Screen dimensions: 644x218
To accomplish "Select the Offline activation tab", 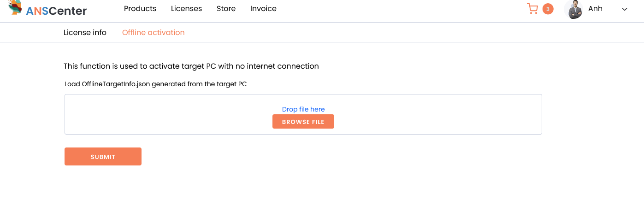I will click(153, 33).
